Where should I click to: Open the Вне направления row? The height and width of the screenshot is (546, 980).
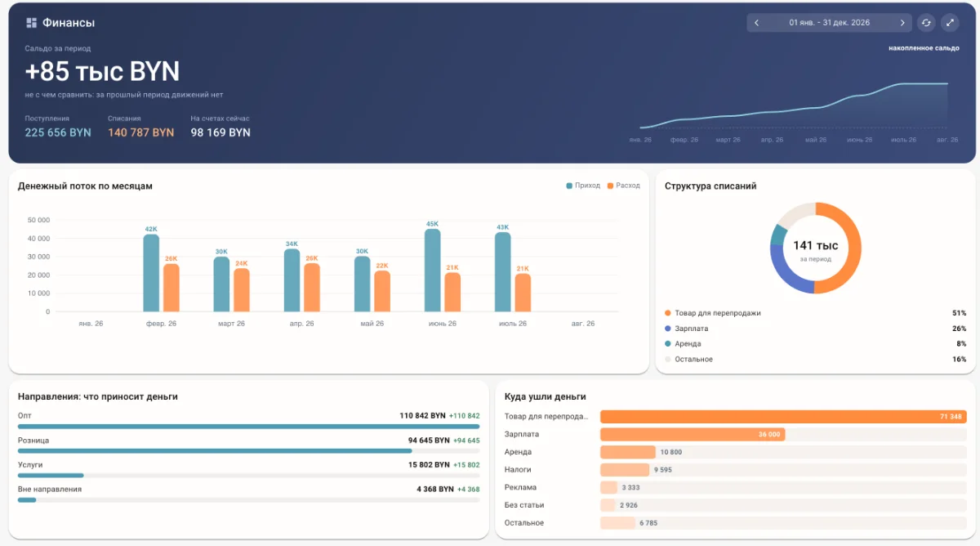[x=249, y=494]
